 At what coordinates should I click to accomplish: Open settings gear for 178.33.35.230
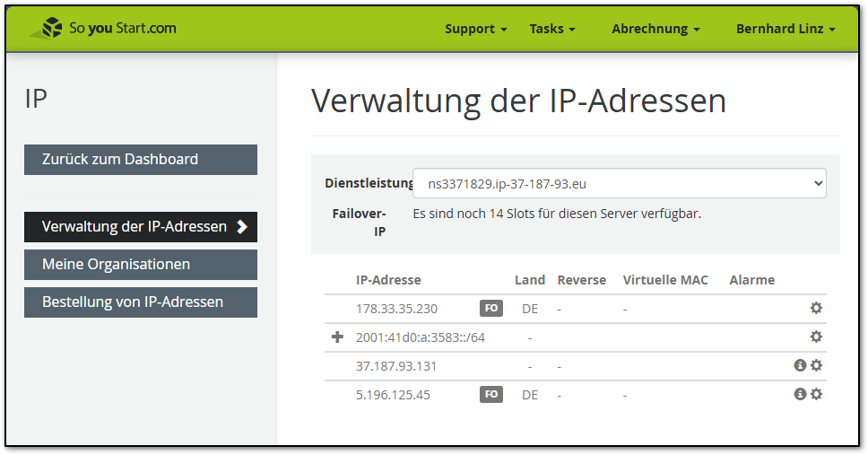click(x=816, y=308)
